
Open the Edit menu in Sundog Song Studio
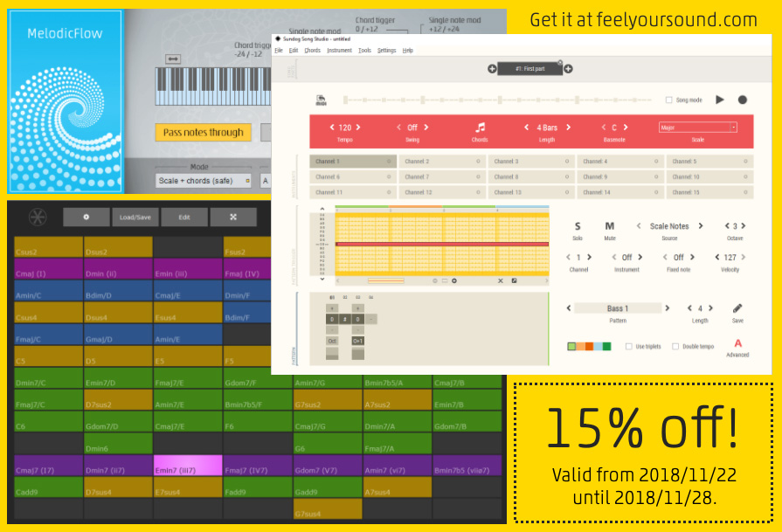[x=294, y=51]
